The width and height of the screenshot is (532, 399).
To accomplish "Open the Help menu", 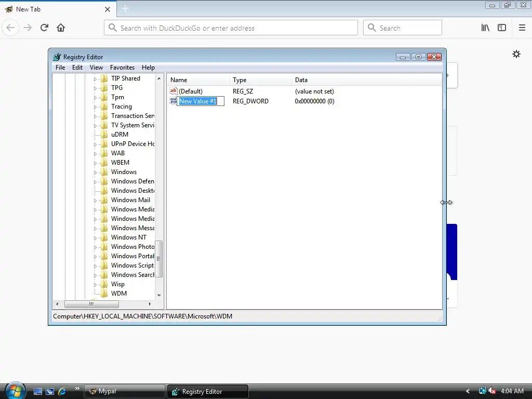I will (x=148, y=68).
